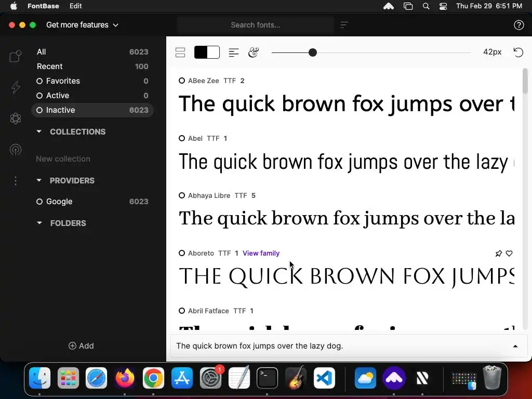The image size is (532, 399).
Task: Collapse the FOLDERS section
Action: [x=39, y=223]
